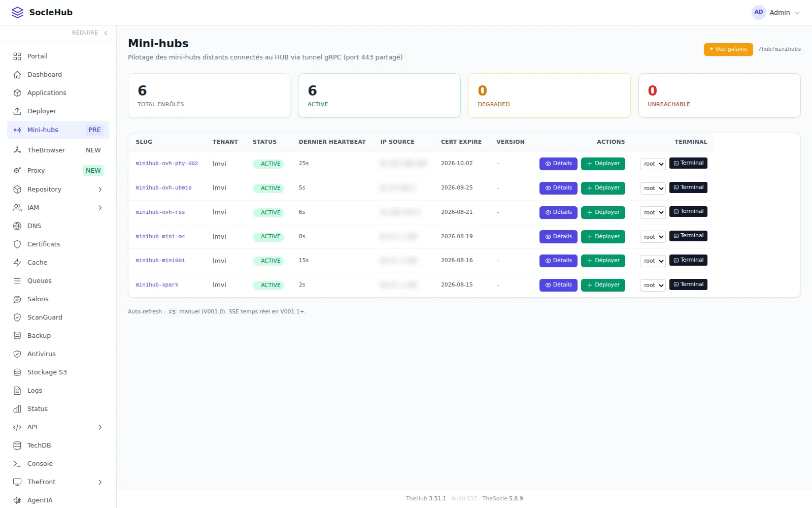Navigate to the Deployer menu entry
The image size is (812, 508).
pos(58,111)
